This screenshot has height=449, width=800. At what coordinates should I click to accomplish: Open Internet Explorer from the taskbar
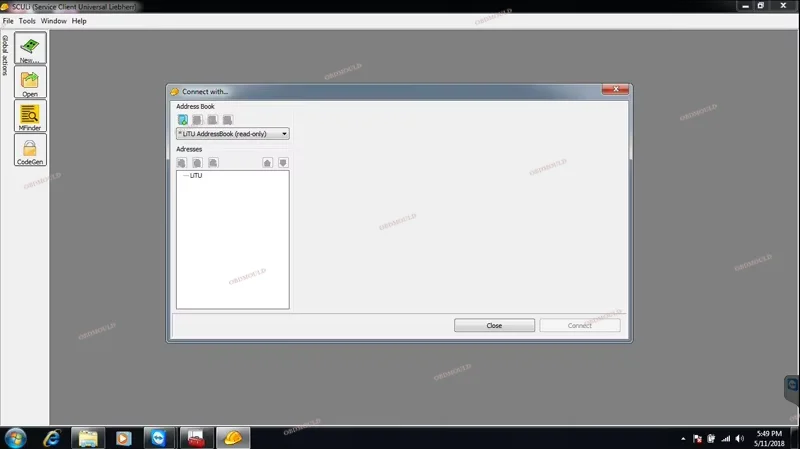pyautogui.click(x=51, y=437)
